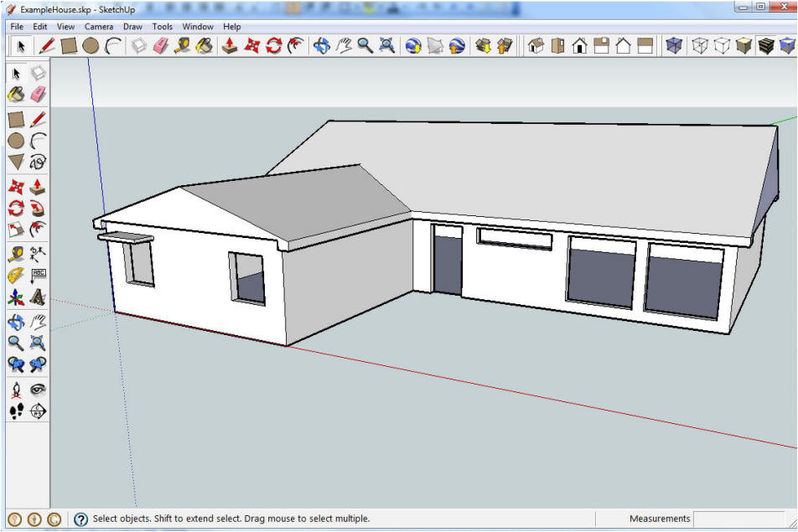Expand the Window menu

point(198,27)
